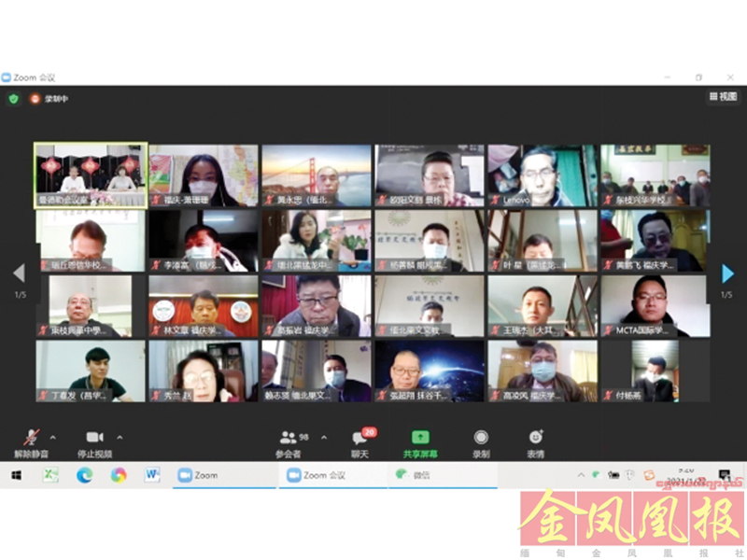Open chat panel (聊天)

[359, 440]
